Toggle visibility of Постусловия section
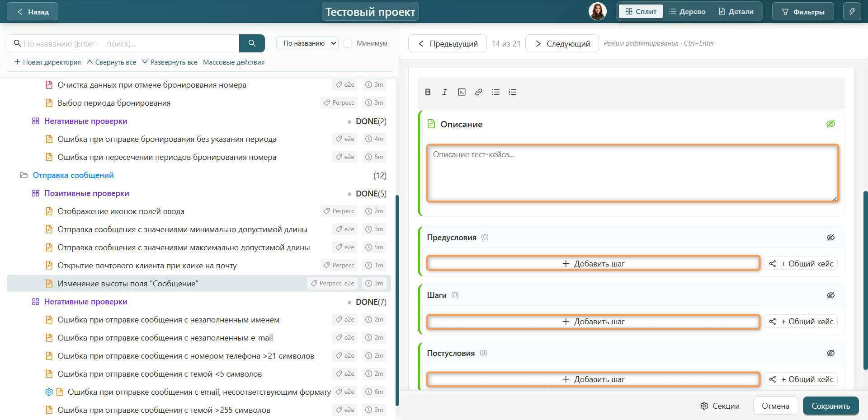868x420 pixels. [x=831, y=353]
